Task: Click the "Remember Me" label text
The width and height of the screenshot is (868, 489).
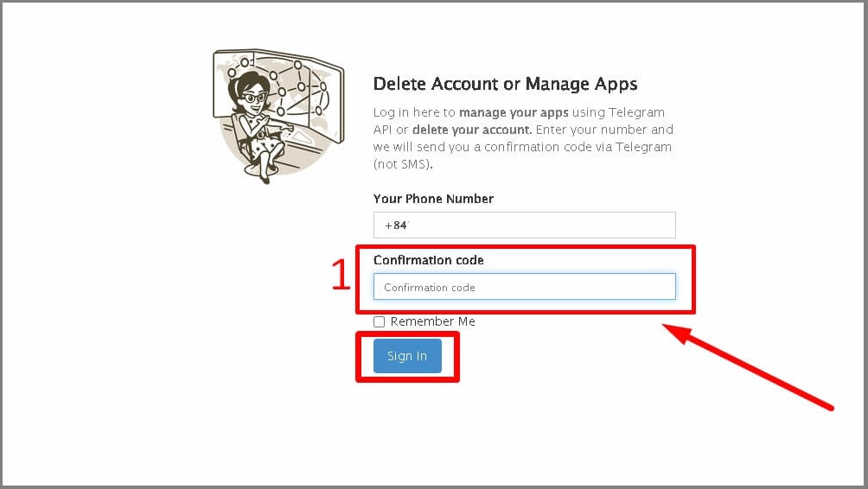Action: [x=433, y=321]
